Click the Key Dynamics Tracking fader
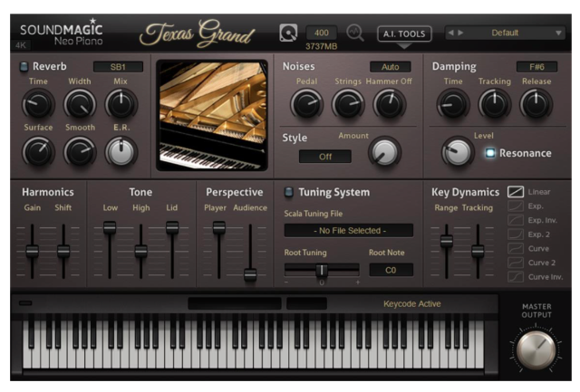The width and height of the screenshot is (580, 392). 478,252
